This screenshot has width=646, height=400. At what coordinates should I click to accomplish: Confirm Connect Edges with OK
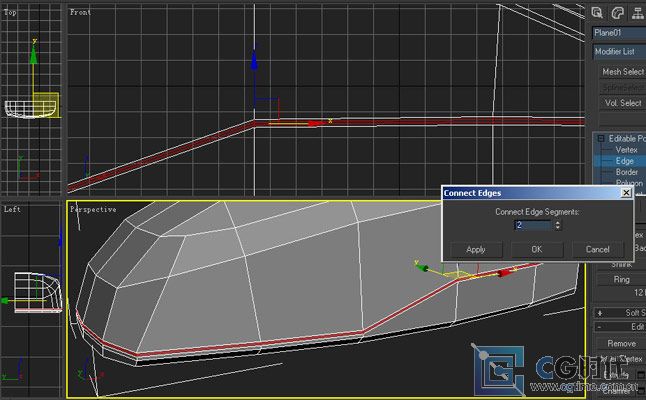[536, 249]
